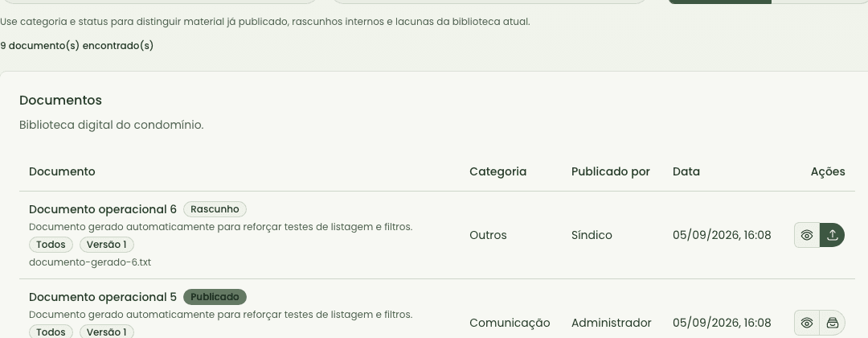View Documento operacional 6 with eye icon

pyautogui.click(x=807, y=235)
